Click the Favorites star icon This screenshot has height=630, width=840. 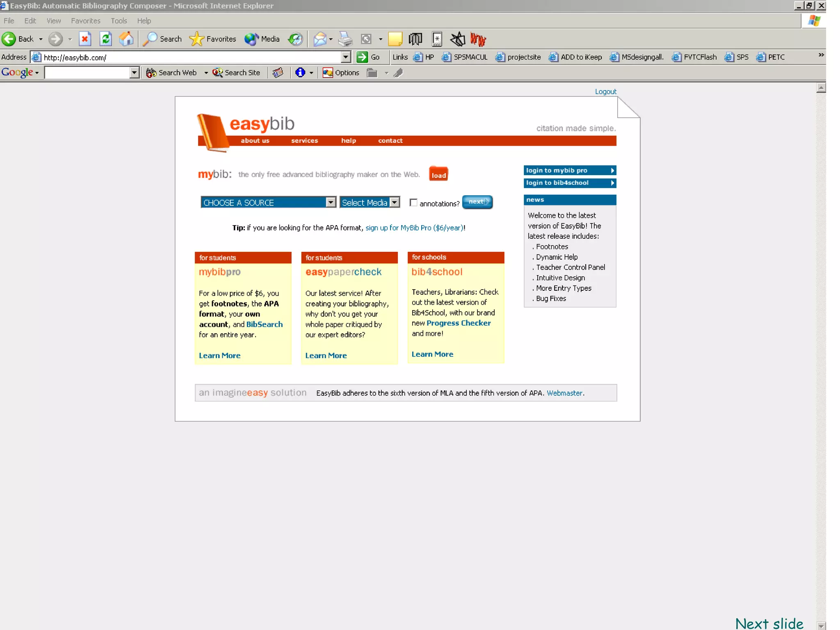click(196, 39)
